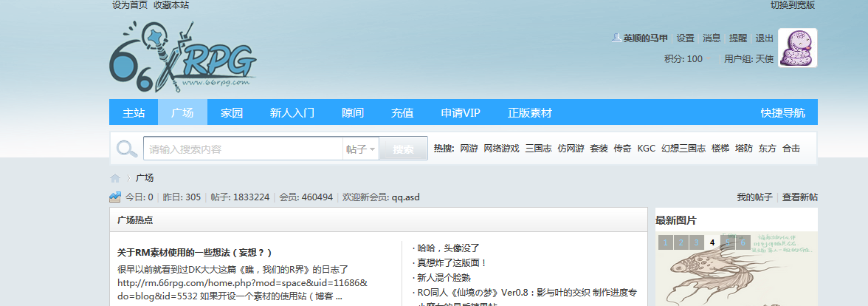Click hot search term 楼梯
This screenshot has width=868, height=306.
(720, 149)
